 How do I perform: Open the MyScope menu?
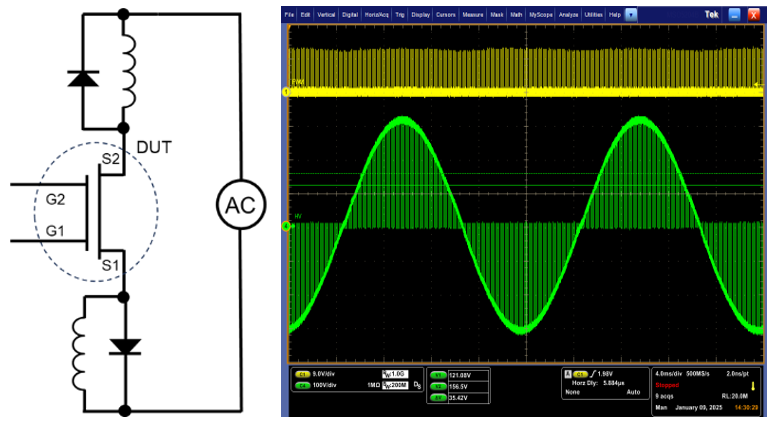click(541, 15)
